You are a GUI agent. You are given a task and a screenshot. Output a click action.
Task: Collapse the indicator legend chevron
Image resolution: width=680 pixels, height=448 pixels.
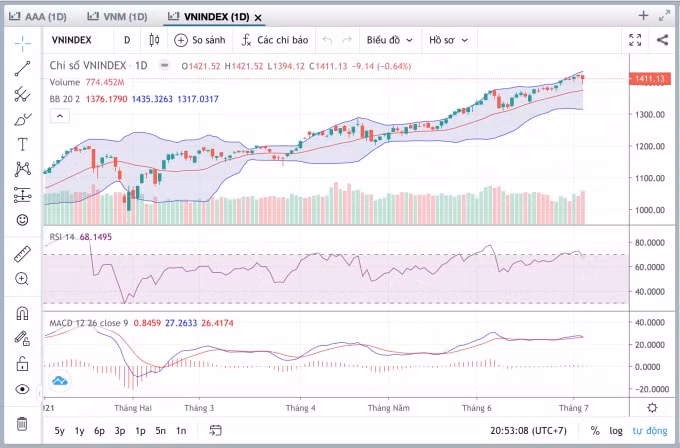click(x=60, y=116)
